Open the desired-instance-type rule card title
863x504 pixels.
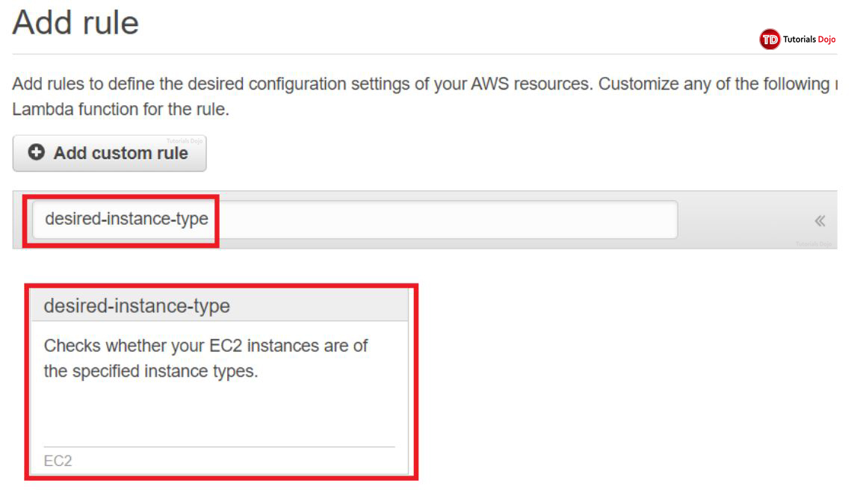pyautogui.click(x=137, y=305)
